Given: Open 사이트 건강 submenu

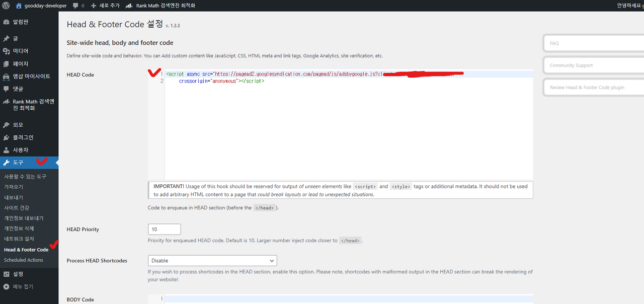Looking at the screenshot, I should pyautogui.click(x=17, y=208).
